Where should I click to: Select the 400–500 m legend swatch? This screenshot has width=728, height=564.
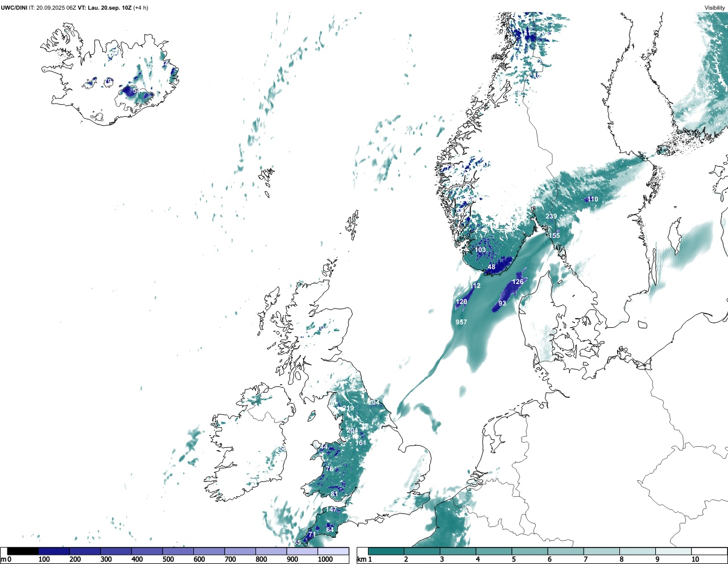coord(147,551)
